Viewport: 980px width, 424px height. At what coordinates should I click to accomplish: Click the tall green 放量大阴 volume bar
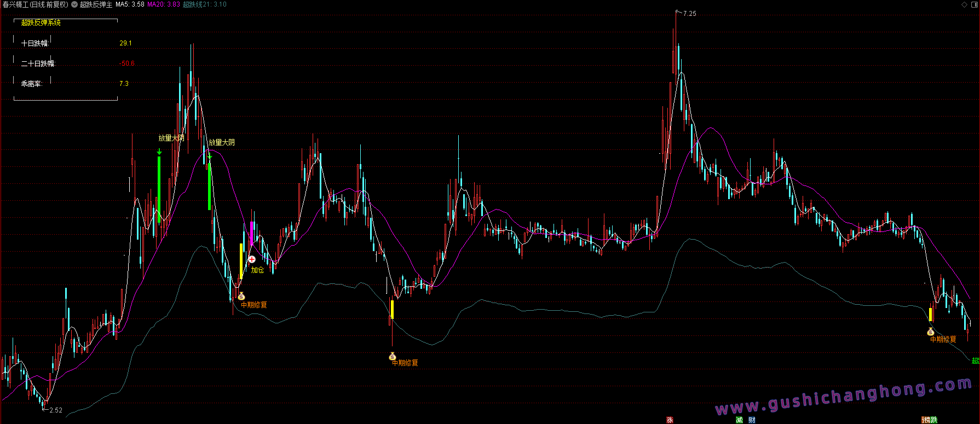pos(159,189)
